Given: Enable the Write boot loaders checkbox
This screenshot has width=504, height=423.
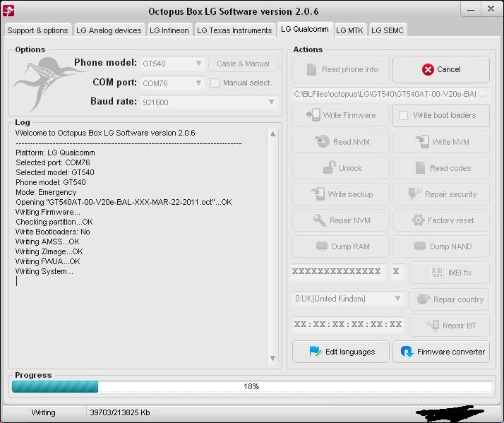Looking at the screenshot, I should coord(403,115).
